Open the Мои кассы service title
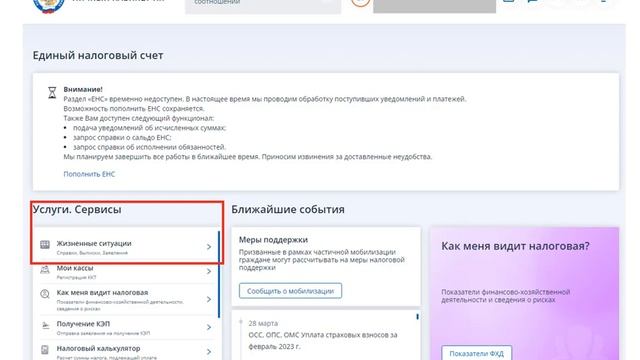This screenshot has height=360, width=640. point(75,268)
